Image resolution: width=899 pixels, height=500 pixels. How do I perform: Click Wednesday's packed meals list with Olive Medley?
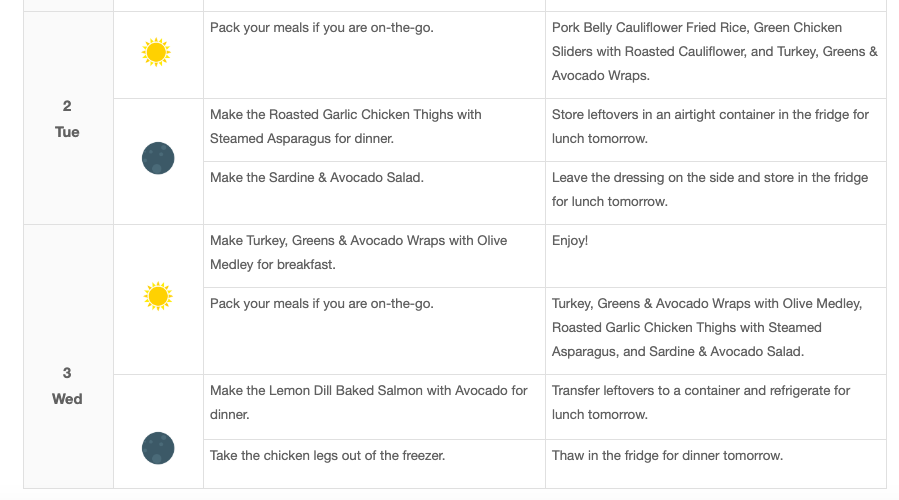(707, 327)
